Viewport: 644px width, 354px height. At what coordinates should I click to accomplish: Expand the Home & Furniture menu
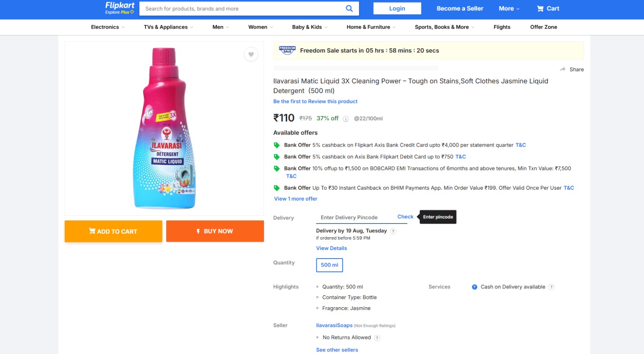coord(371,27)
